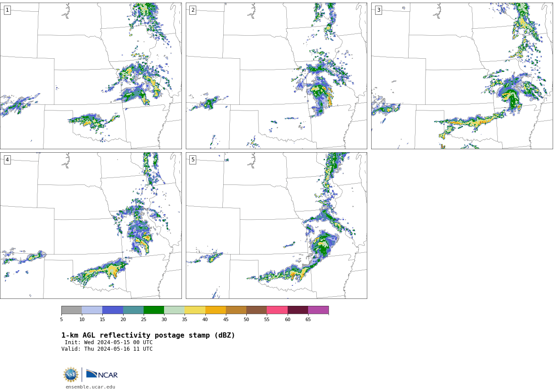Click the blue 15-20 dBZ swatch

point(113,310)
